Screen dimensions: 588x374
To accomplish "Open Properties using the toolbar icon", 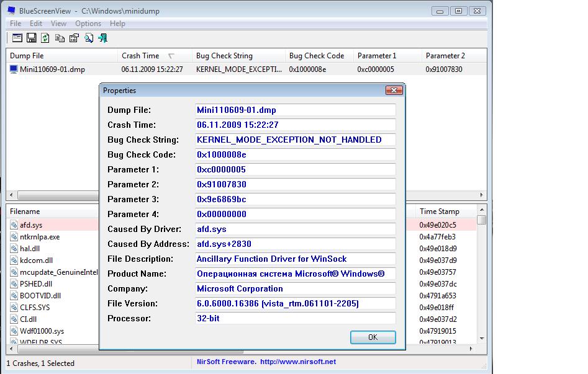I will tap(74, 38).
